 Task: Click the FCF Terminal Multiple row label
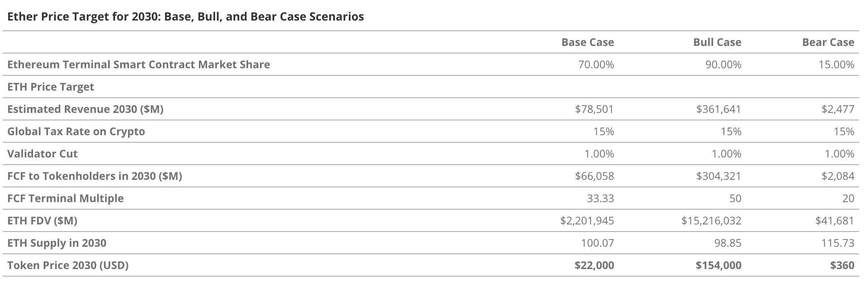(66, 199)
